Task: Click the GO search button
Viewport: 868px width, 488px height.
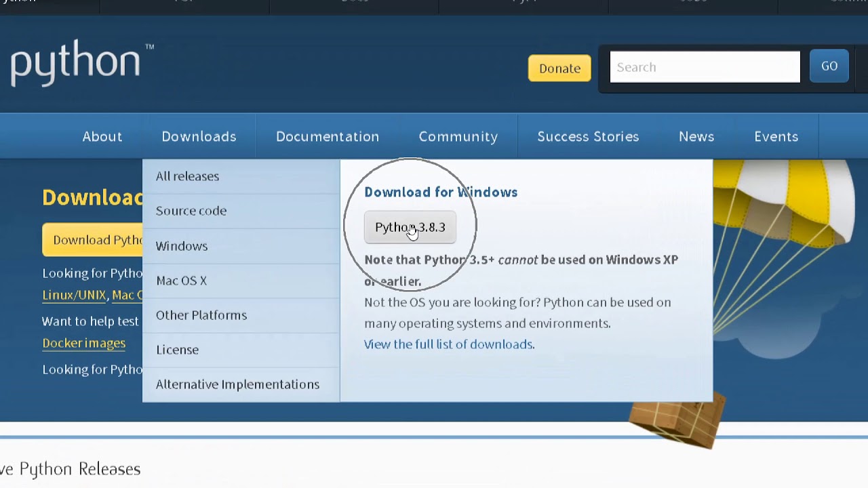Action: tap(829, 66)
